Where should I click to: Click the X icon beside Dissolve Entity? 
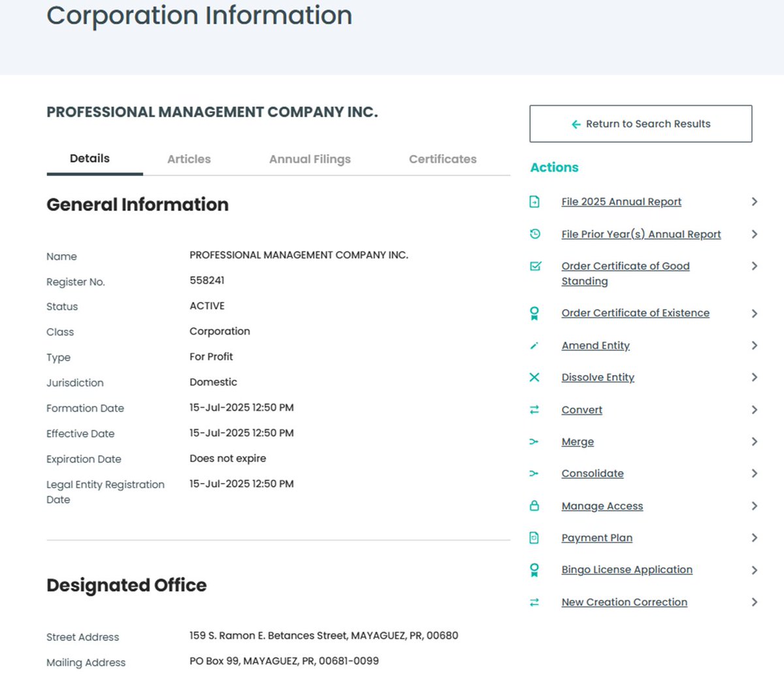pyautogui.click(x=534, y=377)
